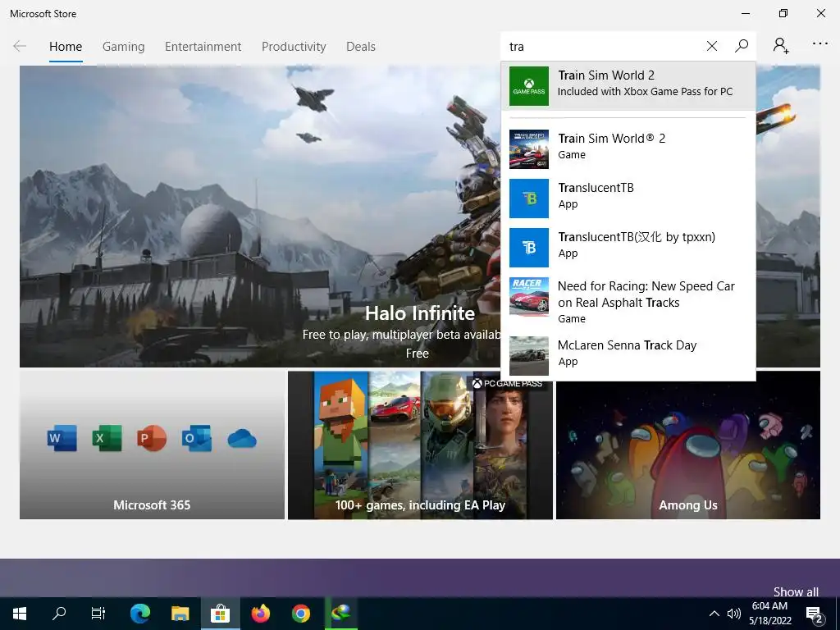This screenshot has height=630, width=840.
Task: Click Microsoft Store taskbar icon
Action: [x=220, y=614]
